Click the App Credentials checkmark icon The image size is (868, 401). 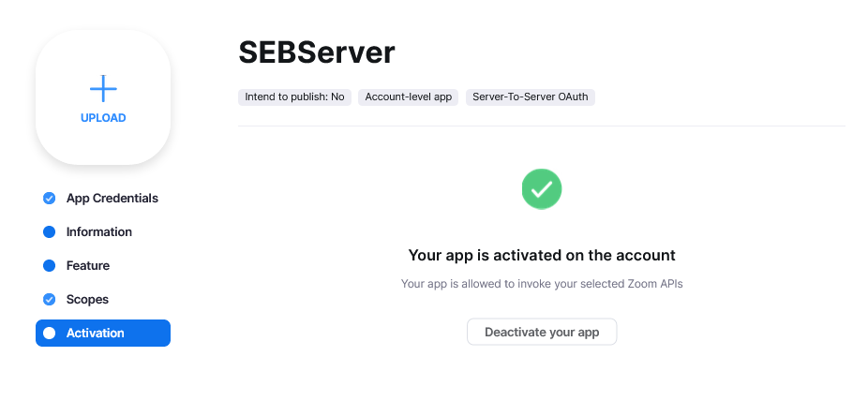point(50,199)
